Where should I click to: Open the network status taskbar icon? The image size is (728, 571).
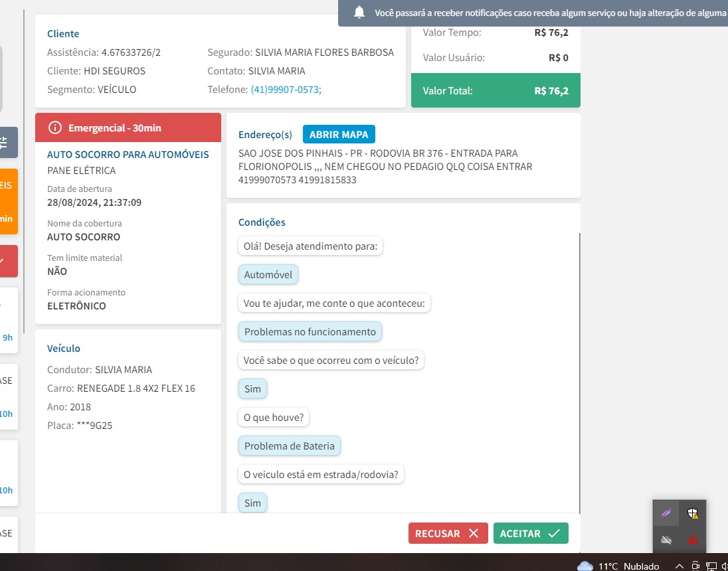tap(711, 566)
